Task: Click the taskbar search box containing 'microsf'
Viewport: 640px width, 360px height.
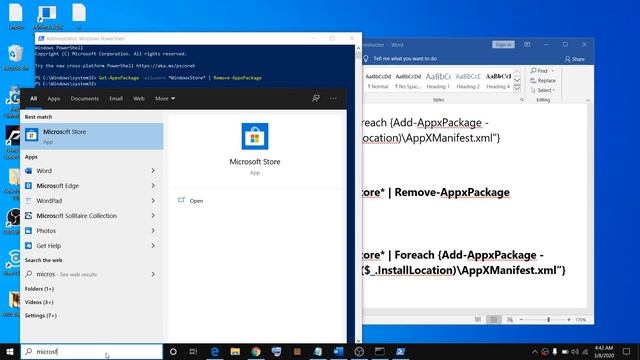Action: [x=92, y=351]
